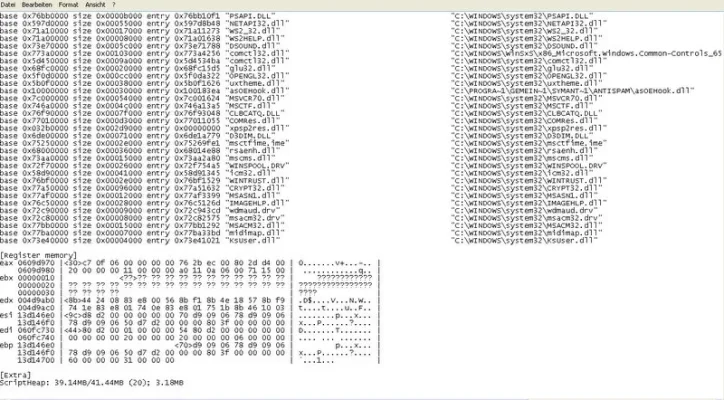This screenshot has height=400, width=724.
Task: Click the quoted module name "WINSPOOL.DRV"
Action: pos(257,165)
